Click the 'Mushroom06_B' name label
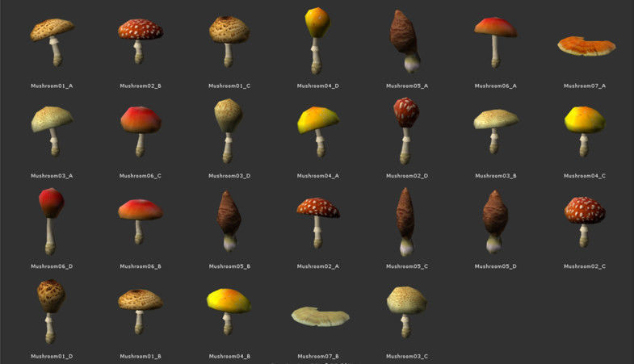Screen dimensions: 634x364 tap(141, 266)
